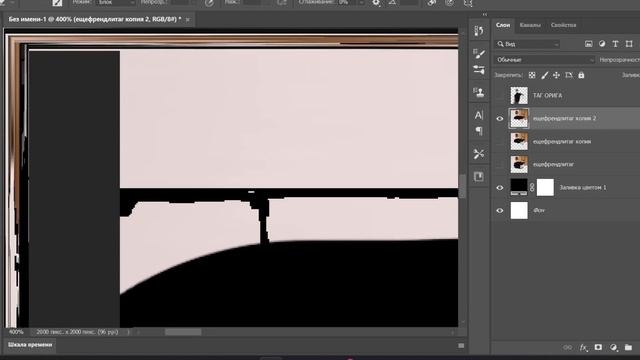Create a new fill or adjustment layer

click(613, 347)
